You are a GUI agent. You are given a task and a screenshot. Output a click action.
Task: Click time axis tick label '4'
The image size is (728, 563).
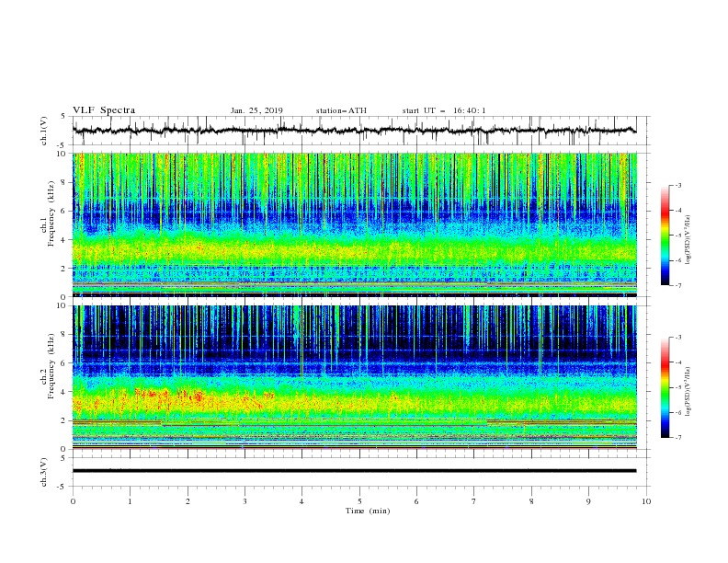click(302, 501)
